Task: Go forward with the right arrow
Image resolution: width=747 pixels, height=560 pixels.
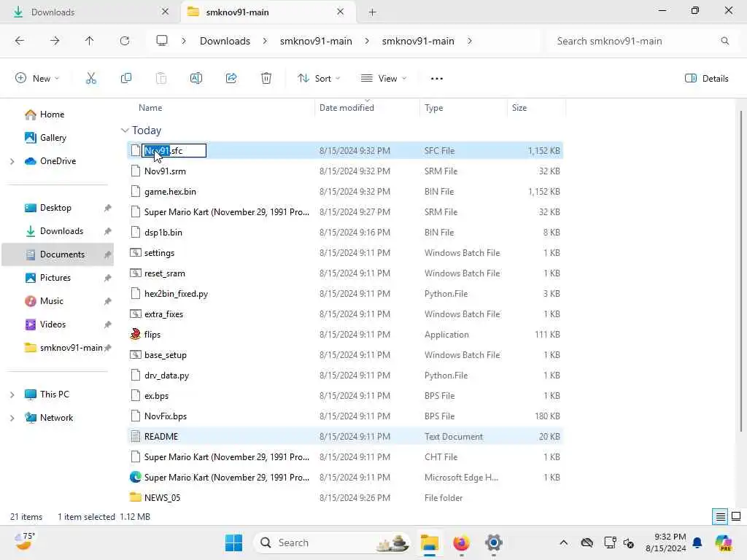Action: coord(55,41)
